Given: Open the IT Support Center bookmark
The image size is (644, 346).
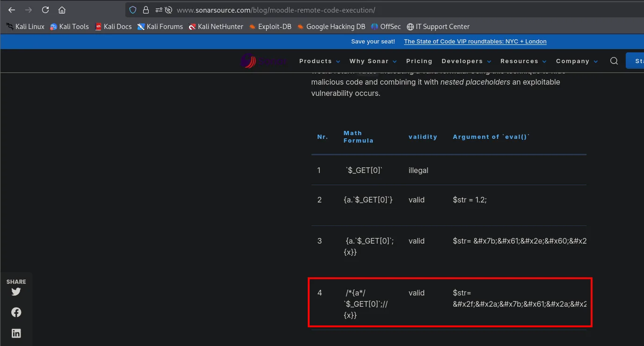Looking at the screenshot, I should [438, 27].
